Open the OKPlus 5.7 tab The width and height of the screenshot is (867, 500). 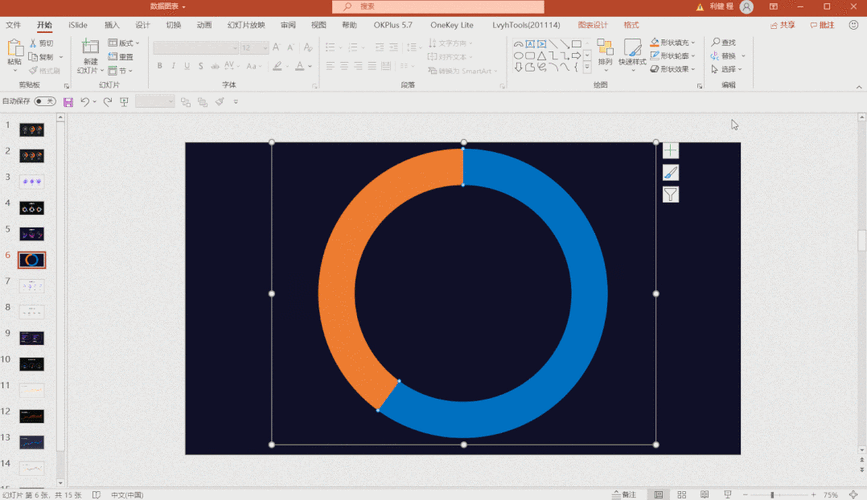click(393, 25)
